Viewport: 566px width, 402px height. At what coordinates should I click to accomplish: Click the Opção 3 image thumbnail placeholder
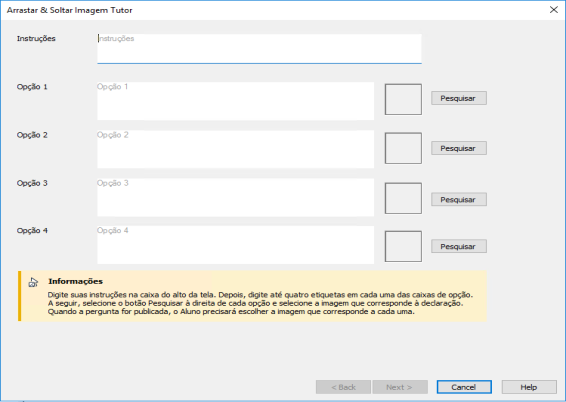click(x=403, y=198)
